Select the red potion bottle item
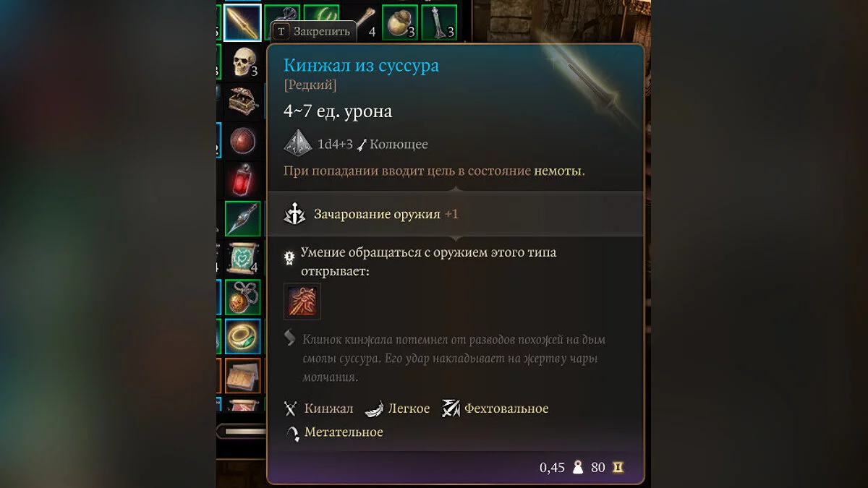This screenshot has width=868, height=488. 243,179
